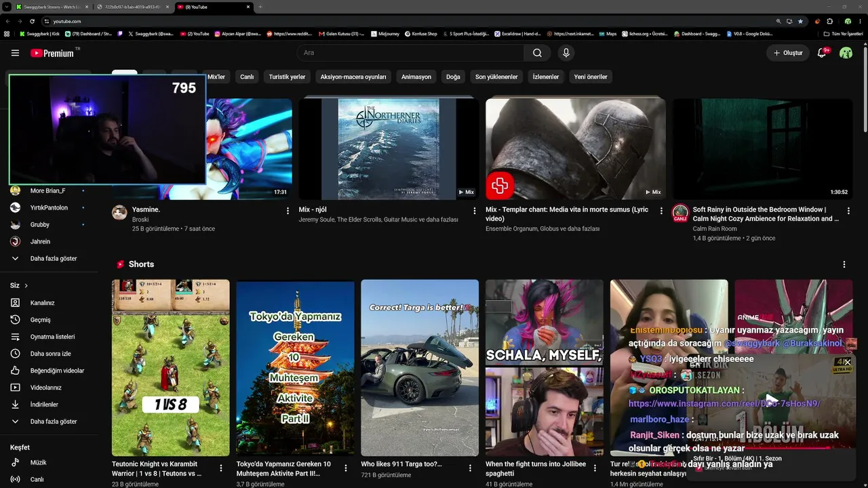The height and width of the screenshot is (488, 868).
Task: Click the Broski channel avatar
Action: click(119, 213)
